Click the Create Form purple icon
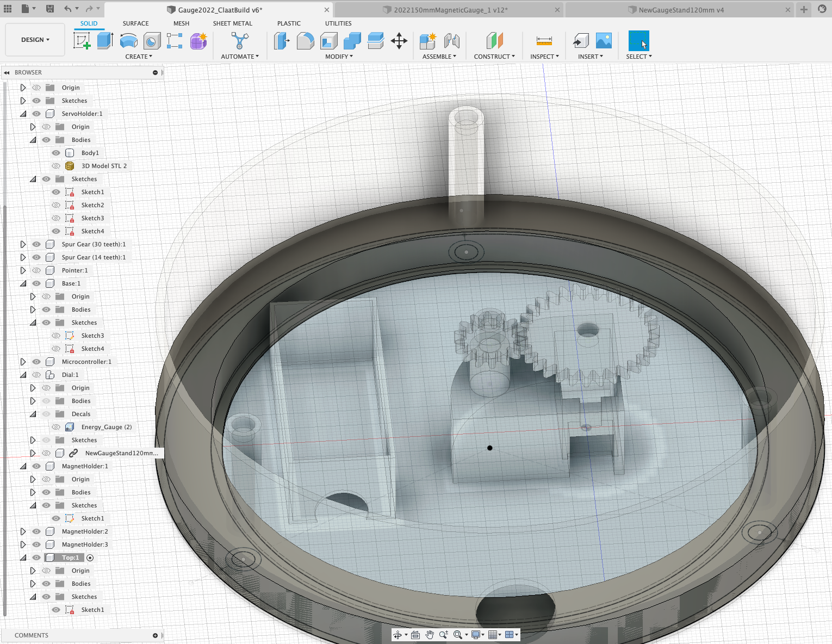The width and height of the screenshot is (832, 644). tap(198, 41)
